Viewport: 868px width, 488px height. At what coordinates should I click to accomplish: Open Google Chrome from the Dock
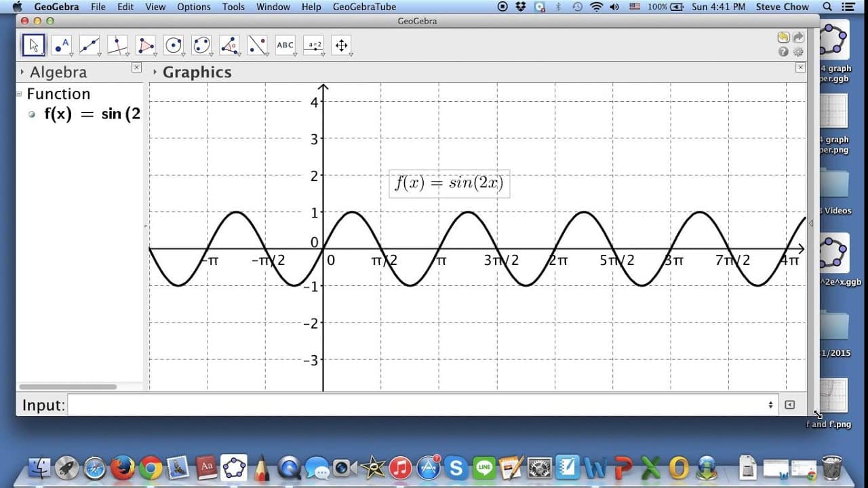click(151, 467)
